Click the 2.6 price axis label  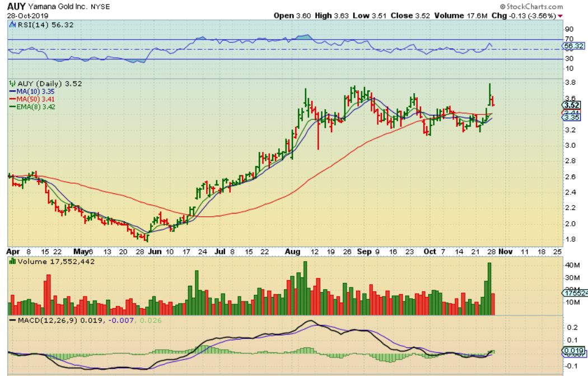tap(570, 177)
